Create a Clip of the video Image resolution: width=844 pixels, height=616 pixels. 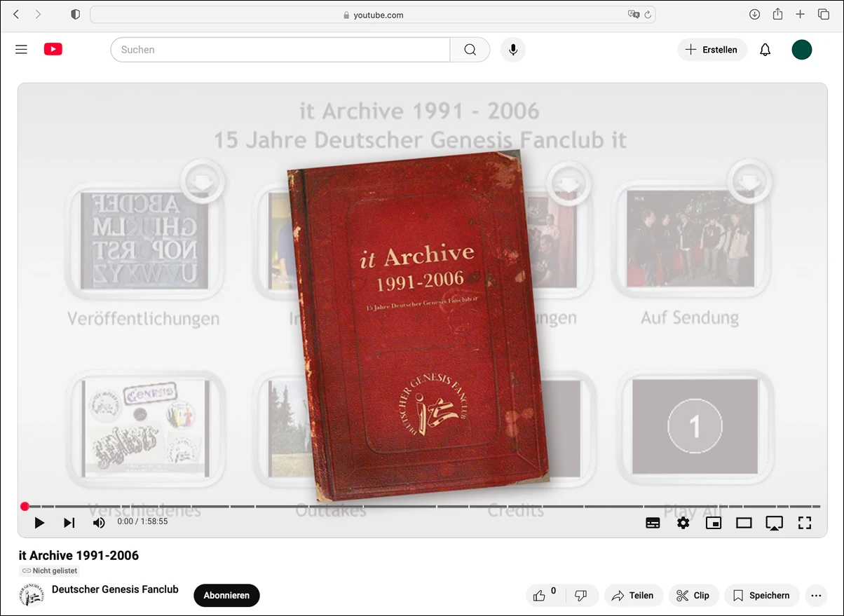tap(693, 596)
